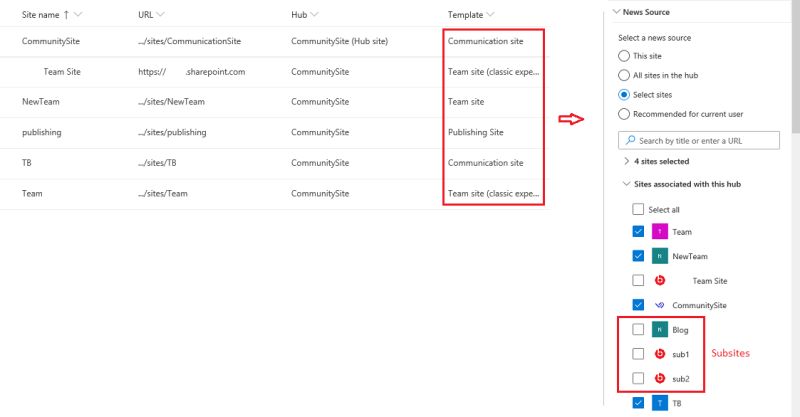Image resolution: width=800 pixels, height=417 pixels.
Task: Click the red logo beside sub1
Action: point(660,354)
